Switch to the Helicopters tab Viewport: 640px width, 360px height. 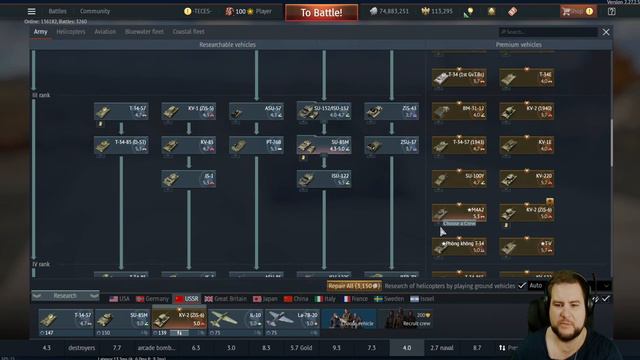tap(71, 32)
